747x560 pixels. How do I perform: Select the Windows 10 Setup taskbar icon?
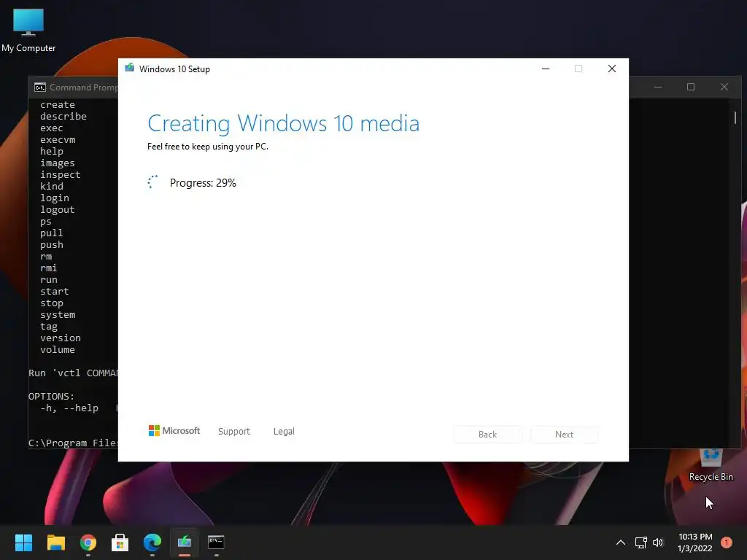(x=185, y=542)
